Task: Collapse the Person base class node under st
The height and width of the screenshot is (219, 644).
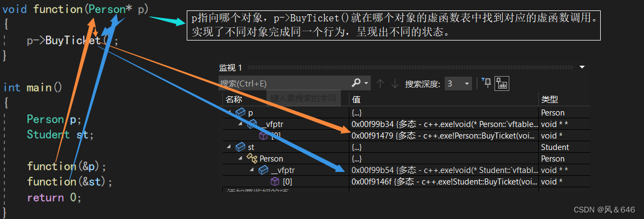Action: pyautogui.click(x=240, y=159)
